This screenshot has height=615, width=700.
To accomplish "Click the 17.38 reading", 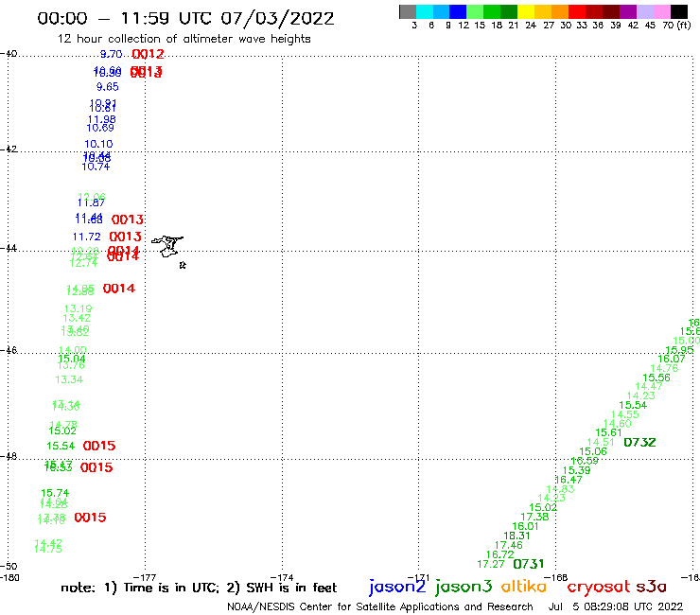I will click(534, 517).
